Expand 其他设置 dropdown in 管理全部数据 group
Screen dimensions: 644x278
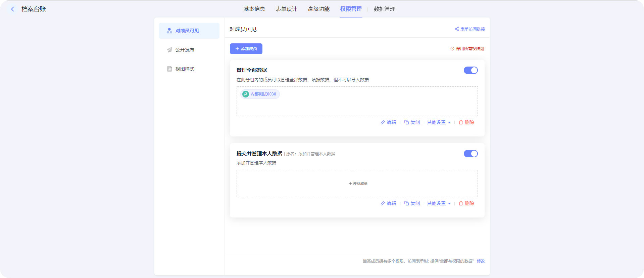(439, 122)
